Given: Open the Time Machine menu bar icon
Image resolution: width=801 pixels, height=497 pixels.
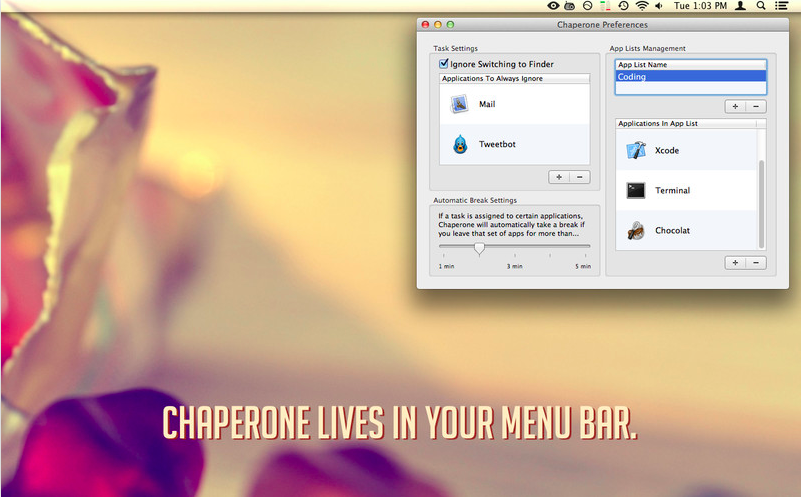Looking at the screenshot, I should pos(623,6).
